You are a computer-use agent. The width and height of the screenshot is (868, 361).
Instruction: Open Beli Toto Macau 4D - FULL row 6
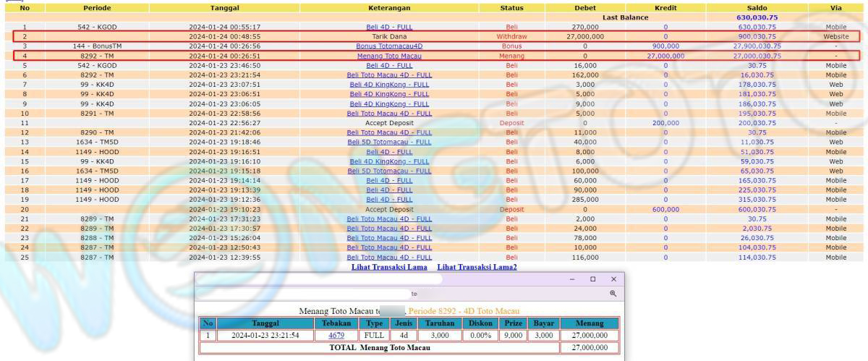389,75
